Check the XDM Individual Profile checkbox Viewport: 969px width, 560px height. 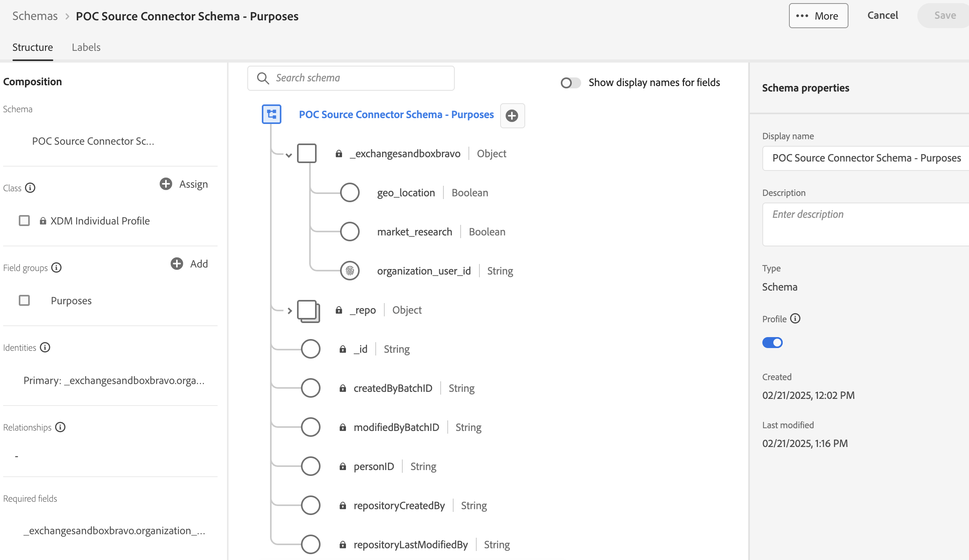click(x=24, y=221)
